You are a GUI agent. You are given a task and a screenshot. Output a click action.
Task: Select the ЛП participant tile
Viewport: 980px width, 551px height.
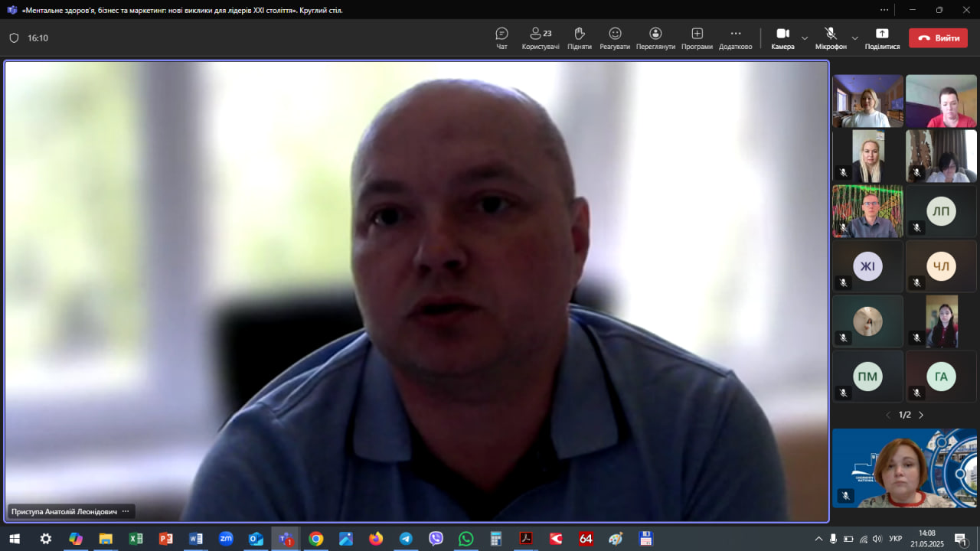[x=941, y=212]
